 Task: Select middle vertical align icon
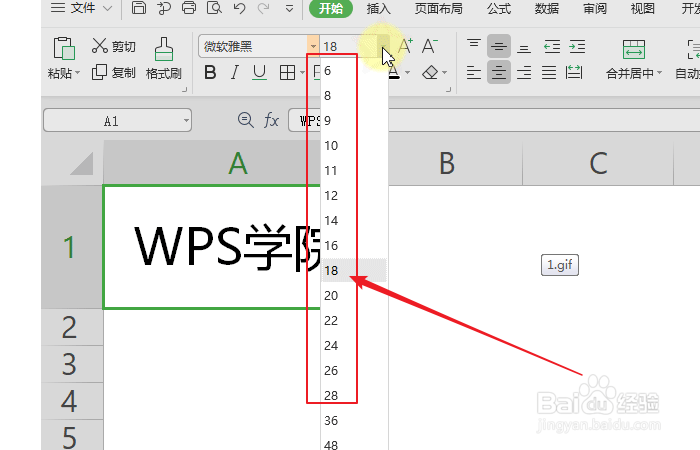click(x=499, y=46)
